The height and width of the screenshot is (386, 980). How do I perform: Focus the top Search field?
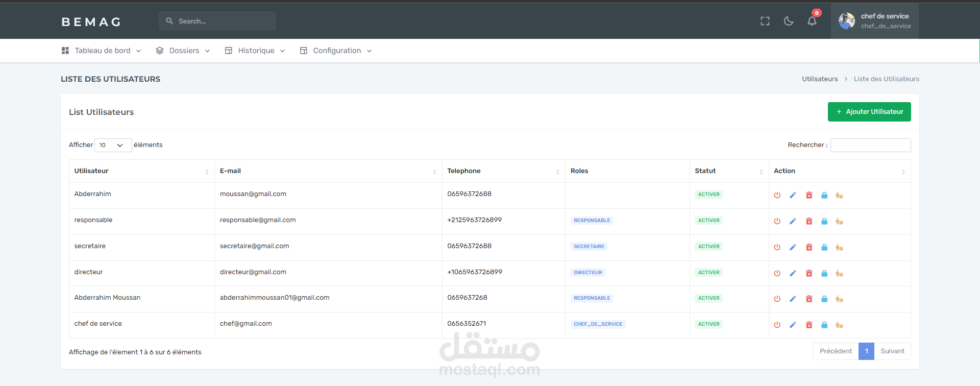pyautogui.click(x=217, y=21)
